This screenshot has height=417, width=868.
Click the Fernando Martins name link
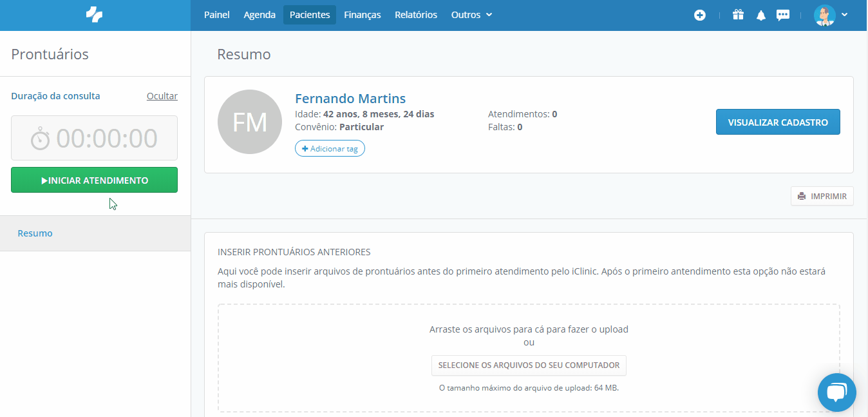(350, 99)
